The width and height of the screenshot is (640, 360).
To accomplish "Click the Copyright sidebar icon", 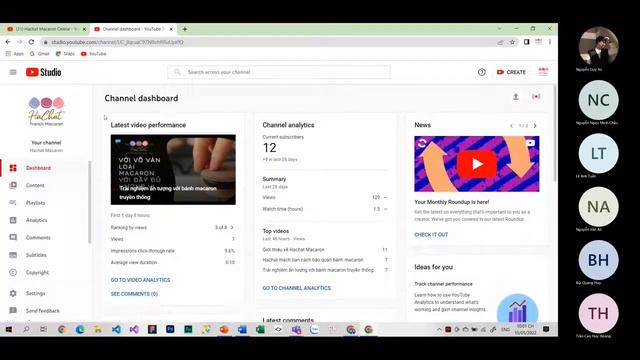I will pos(13,272).
